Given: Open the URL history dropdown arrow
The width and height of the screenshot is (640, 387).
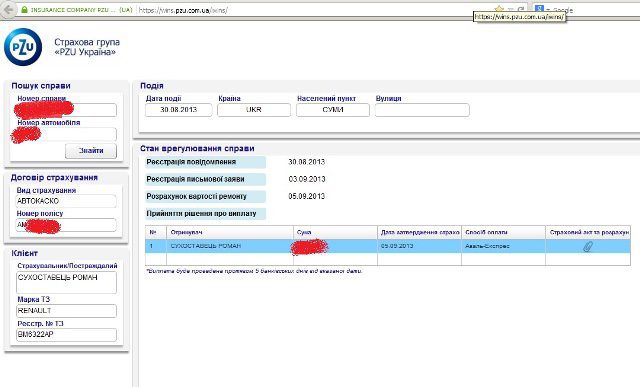Looking at the screenshot, I should pos(510,9).
